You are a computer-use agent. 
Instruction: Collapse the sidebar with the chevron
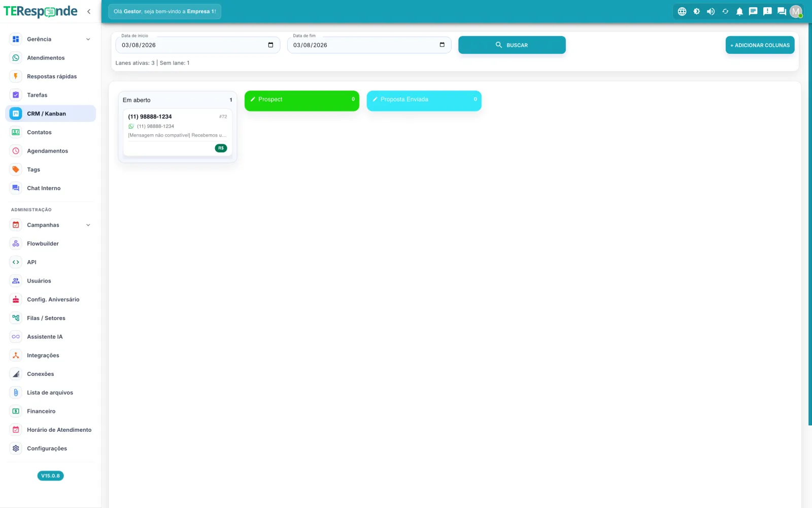tap(89, 11)
